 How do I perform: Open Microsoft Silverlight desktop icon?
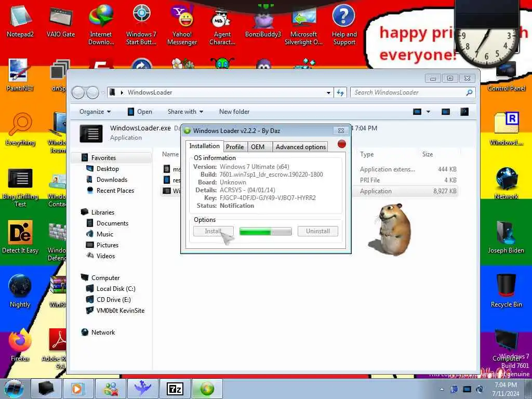click(303, 24)
